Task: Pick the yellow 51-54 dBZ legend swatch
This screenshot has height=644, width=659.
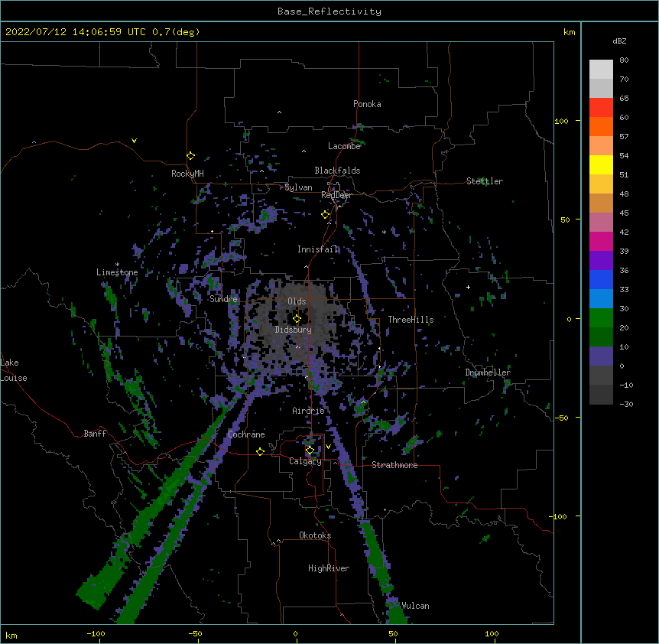Action: [x=601, y=164]
